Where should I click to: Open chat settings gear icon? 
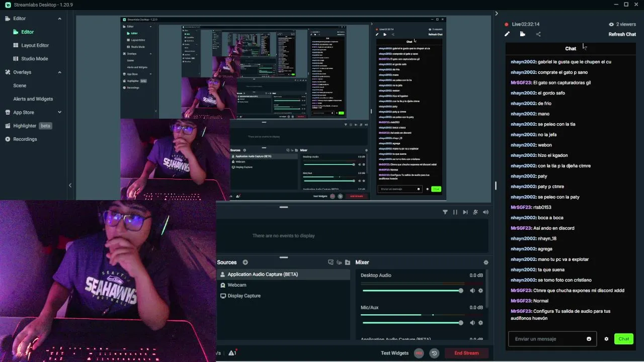click(x=606, y=339)
